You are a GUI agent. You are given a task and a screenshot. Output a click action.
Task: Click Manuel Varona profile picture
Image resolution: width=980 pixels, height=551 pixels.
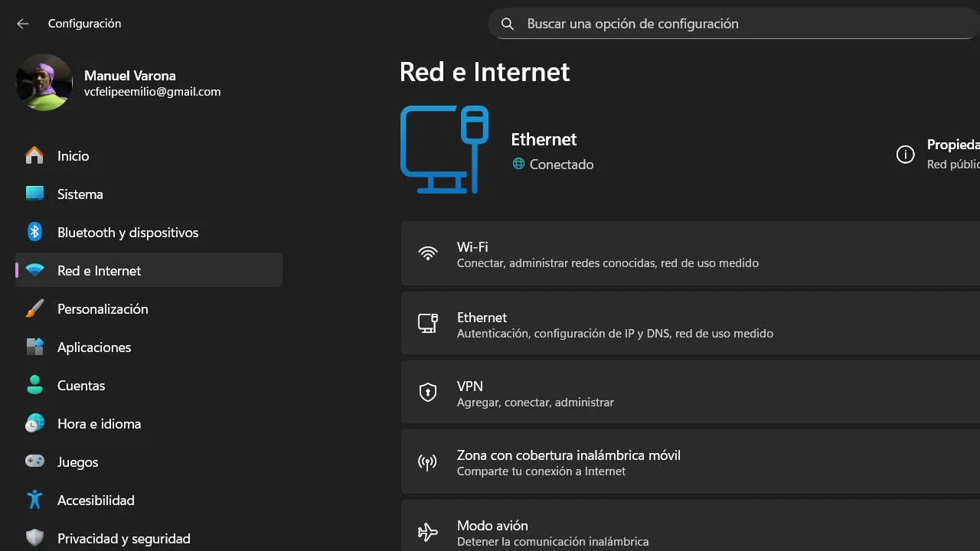44,83
